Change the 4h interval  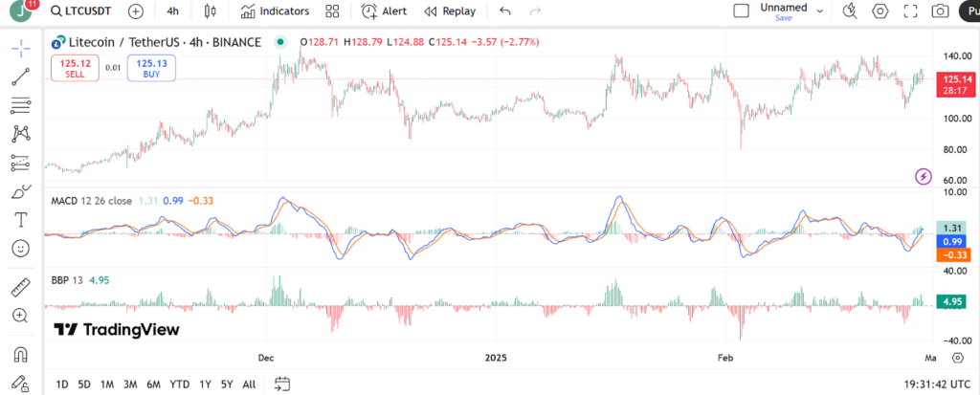coord(173,11)
